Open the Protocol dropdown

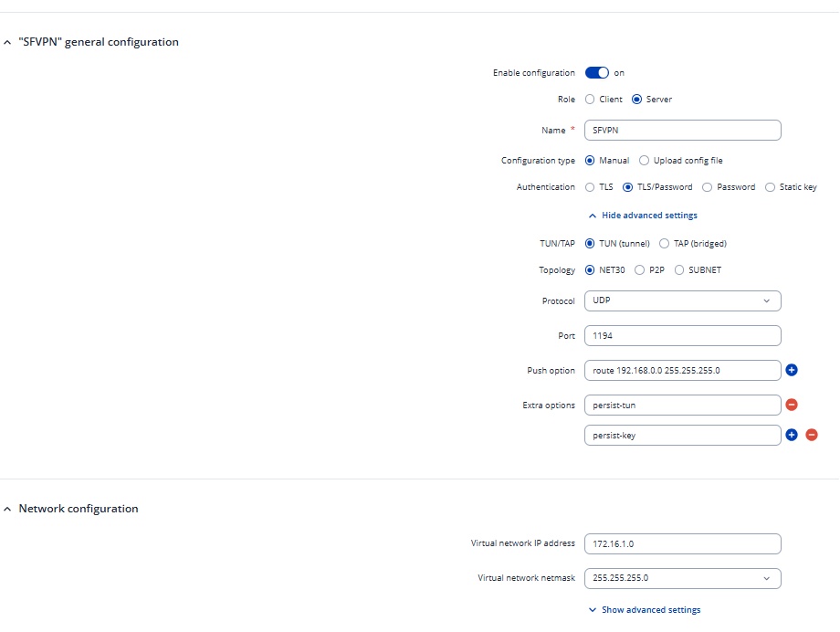click(682, 300)
